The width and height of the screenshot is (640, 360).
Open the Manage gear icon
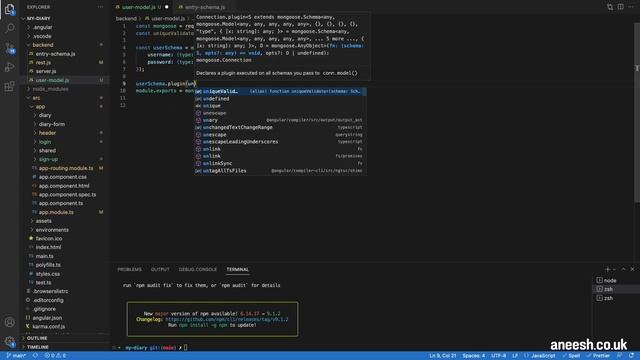[9, 341]
